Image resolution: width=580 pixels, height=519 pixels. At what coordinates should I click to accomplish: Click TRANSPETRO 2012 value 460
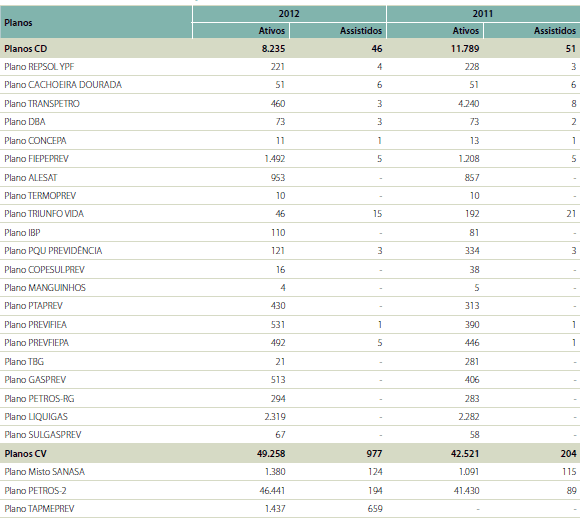[x=278, y=104]
